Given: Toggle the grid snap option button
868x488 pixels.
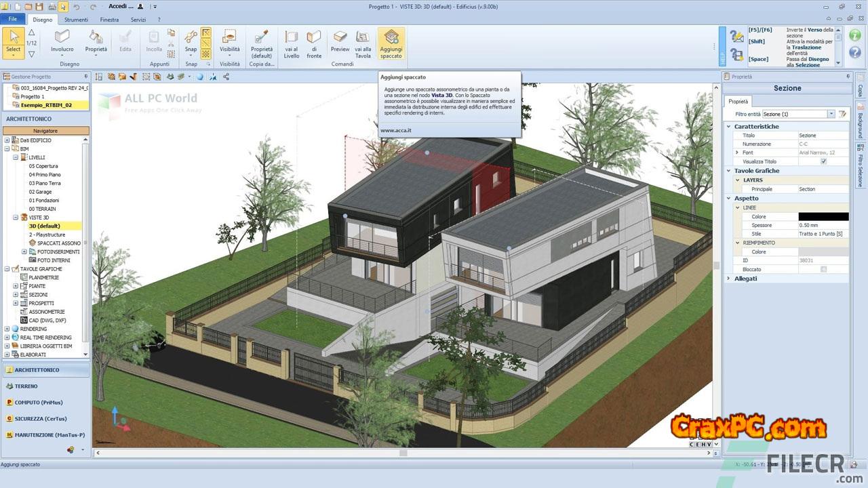Looking at the screenshot, I should (206, 54).
